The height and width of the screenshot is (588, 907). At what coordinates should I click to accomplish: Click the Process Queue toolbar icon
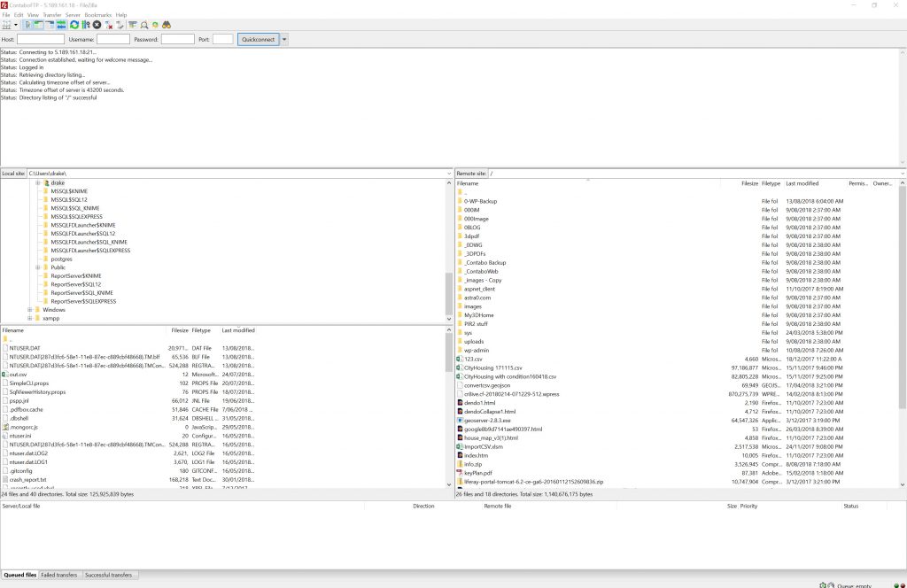pos(86,25)
